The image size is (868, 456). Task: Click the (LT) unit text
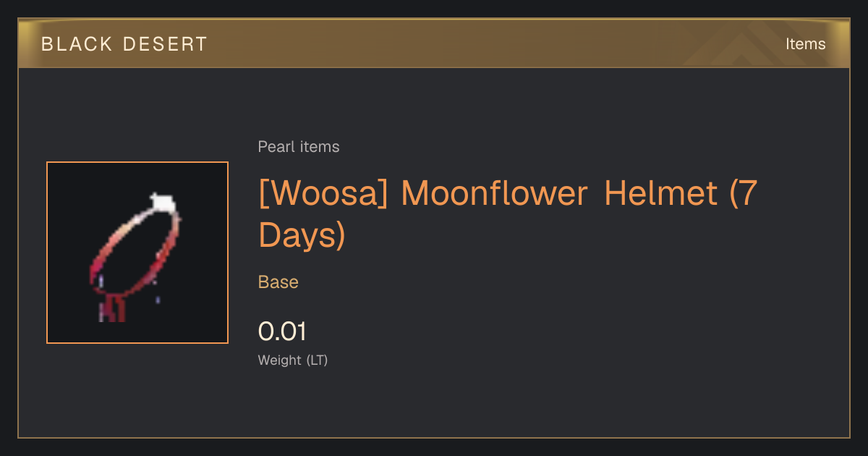[318, 360]
